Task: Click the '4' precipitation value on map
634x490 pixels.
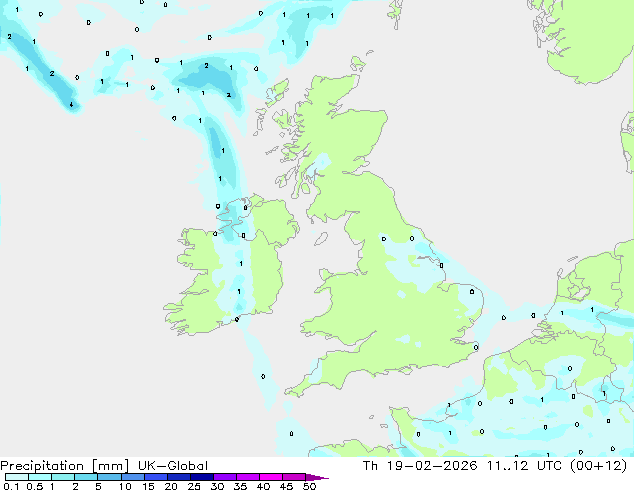Action: [72, 105]
